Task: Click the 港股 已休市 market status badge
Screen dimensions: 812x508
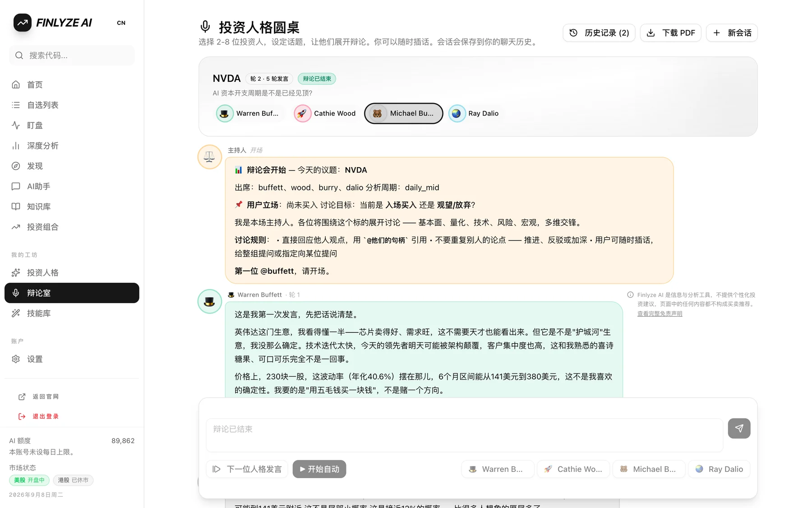Action: tap(73, 480)
